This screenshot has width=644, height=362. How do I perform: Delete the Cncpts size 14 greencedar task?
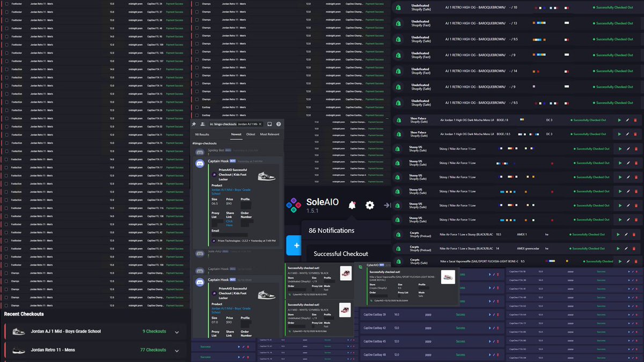click(x=635, y=248)
